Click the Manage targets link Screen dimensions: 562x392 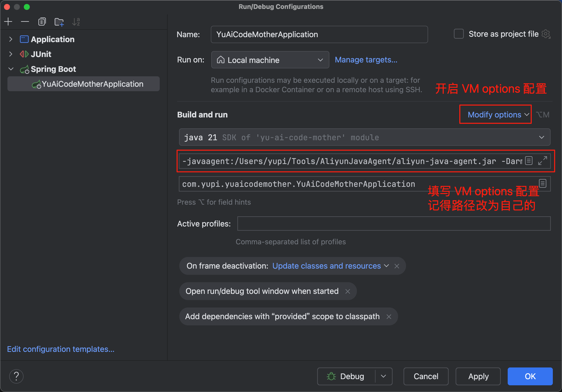[x=366, y=60]
